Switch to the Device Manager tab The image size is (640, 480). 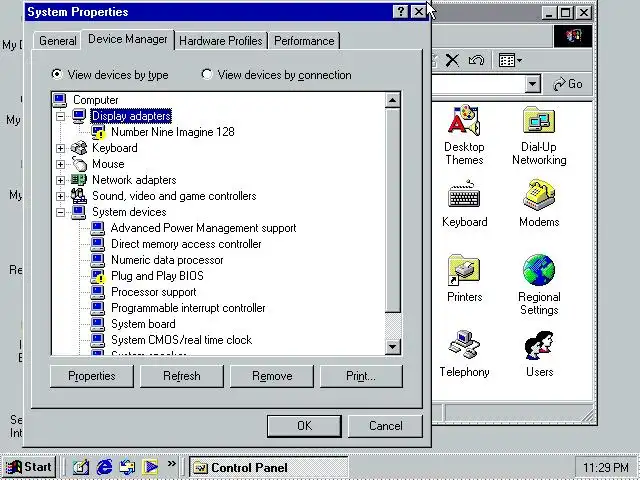128,40
